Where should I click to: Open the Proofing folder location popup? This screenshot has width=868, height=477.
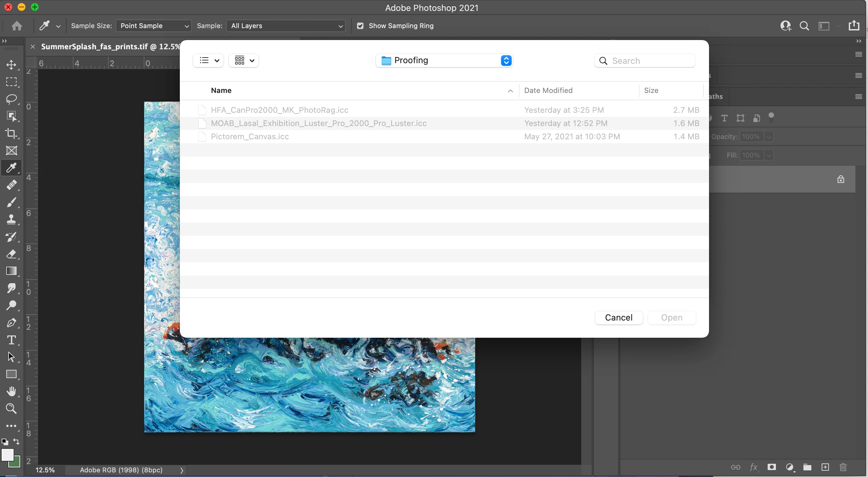pyautogui.click(x=444, y=61)
